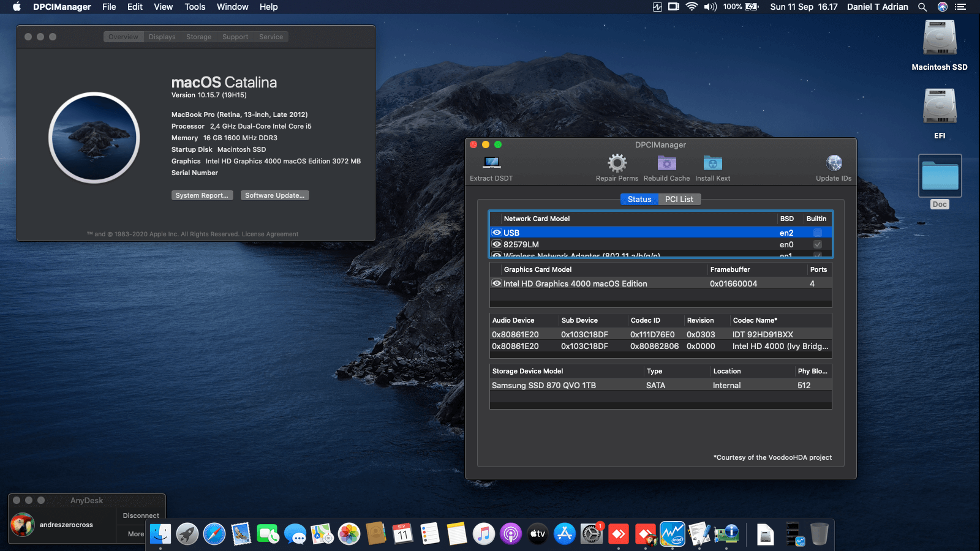Click Update IDs globe icon
Screen dimensions: 980x551
(x=834, y=163)
